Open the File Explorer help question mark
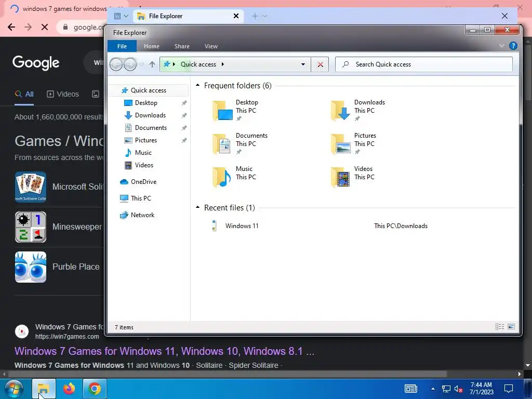Screen dimensions: 532x399 coord(513,46)
